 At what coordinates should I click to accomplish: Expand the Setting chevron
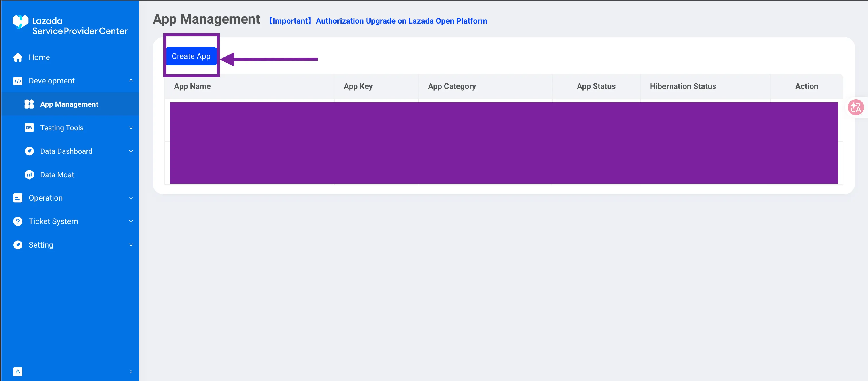pyautogui.click(x=131, y=245)
